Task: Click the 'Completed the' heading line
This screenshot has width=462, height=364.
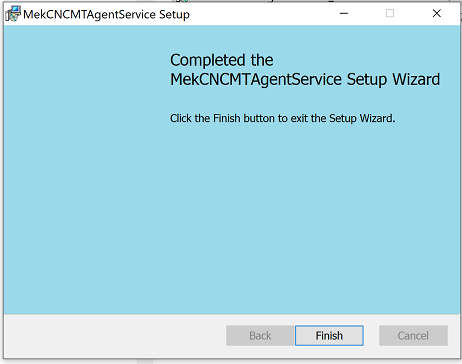Action: [222, 60]
